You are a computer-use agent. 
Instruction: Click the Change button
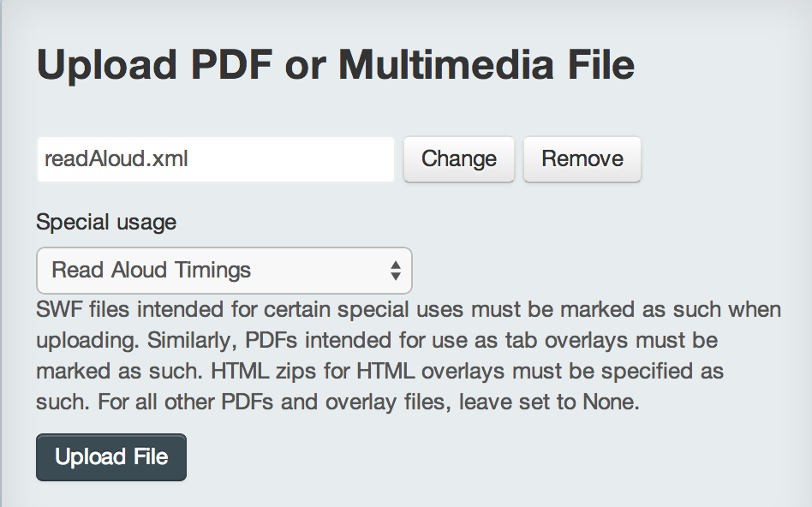point(459,159)
